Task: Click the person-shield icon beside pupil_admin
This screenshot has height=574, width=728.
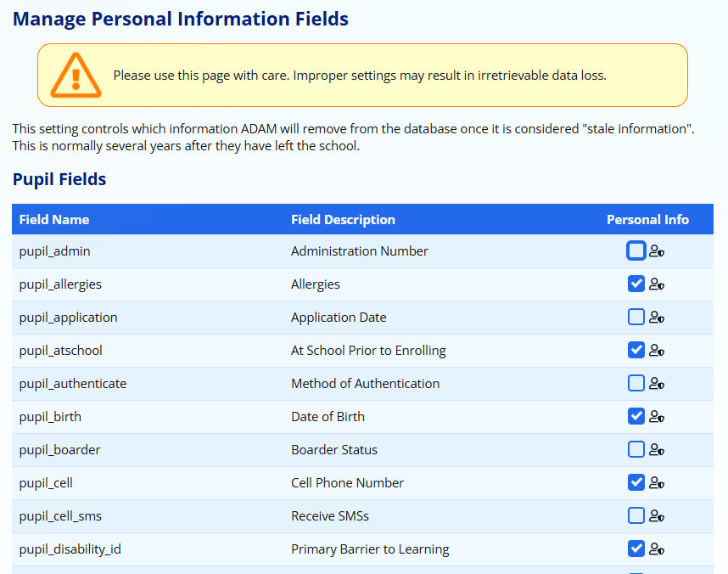Action: click(x=657, y=251)
